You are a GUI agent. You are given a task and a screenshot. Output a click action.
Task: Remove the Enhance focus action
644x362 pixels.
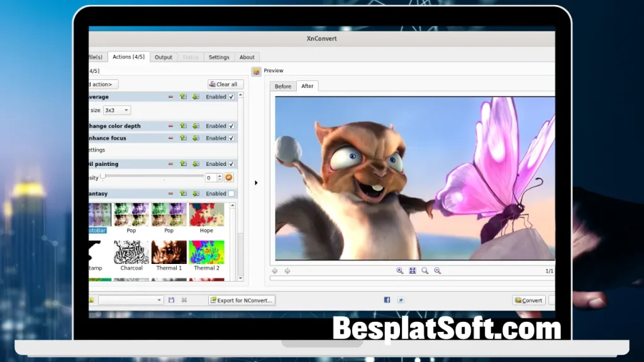coord(170,138)
